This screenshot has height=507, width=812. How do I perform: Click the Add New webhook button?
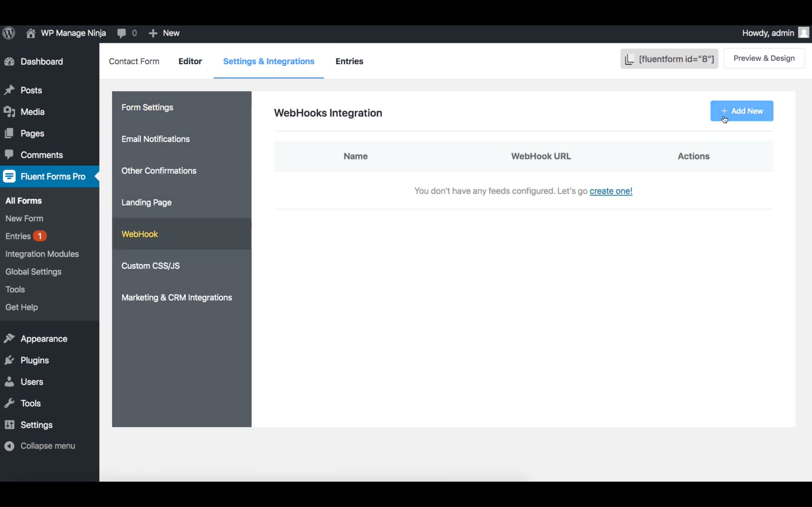(742, 111)
